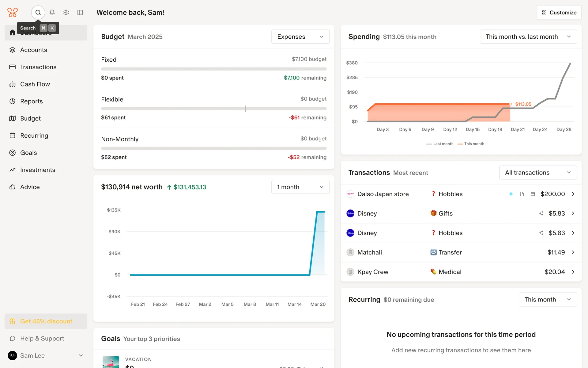Open the Vacation goal thumbnail
Screen dimensions: 588x368
(x=111, y=362)
